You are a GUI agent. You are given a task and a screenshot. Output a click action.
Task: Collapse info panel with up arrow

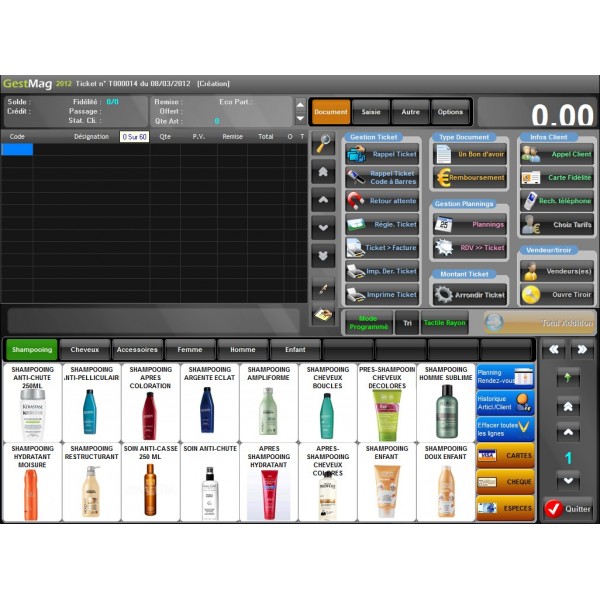click(300, 105)
